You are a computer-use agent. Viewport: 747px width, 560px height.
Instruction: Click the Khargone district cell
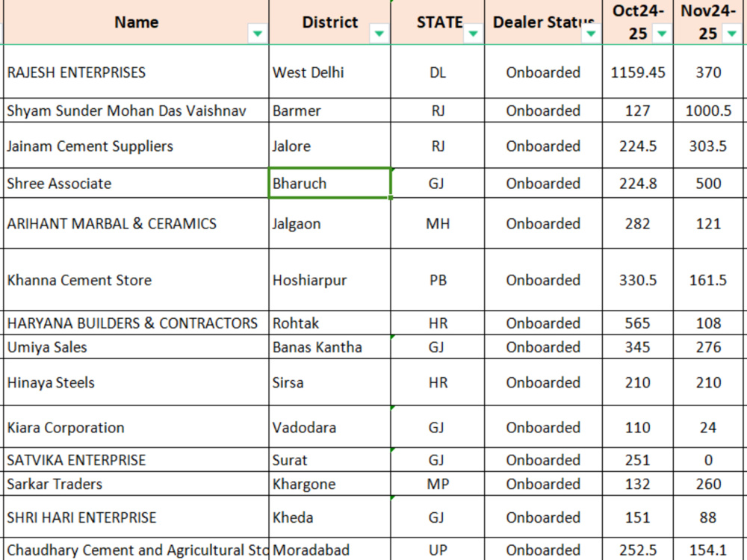(x=329, y=483)
